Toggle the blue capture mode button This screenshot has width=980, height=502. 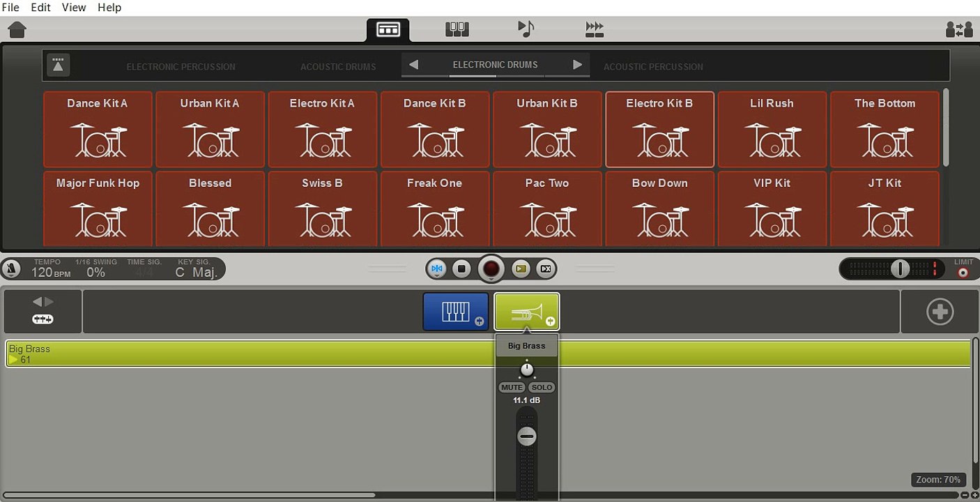437,268
